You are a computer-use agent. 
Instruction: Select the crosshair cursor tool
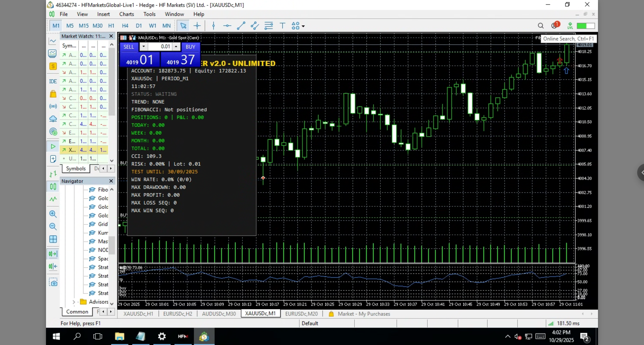197,26
